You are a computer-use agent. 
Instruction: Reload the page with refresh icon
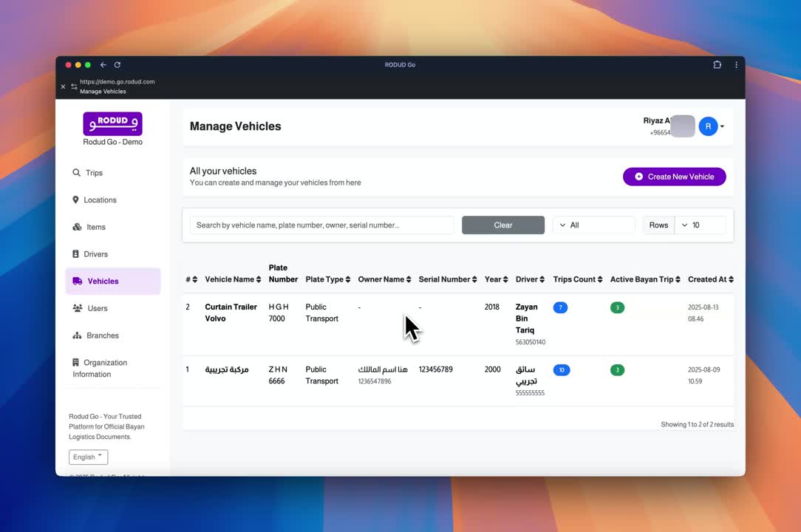point(117,65)
